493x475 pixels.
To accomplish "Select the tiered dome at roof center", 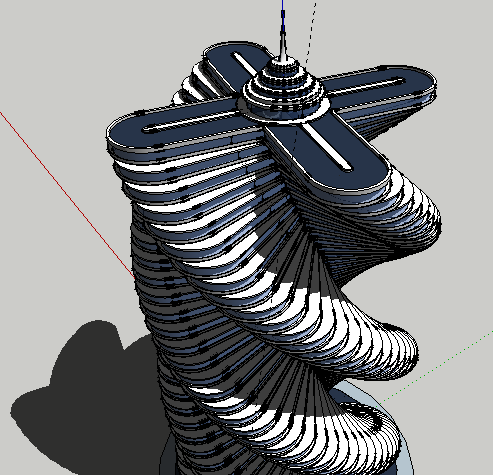I will click(x=284, y=90).
